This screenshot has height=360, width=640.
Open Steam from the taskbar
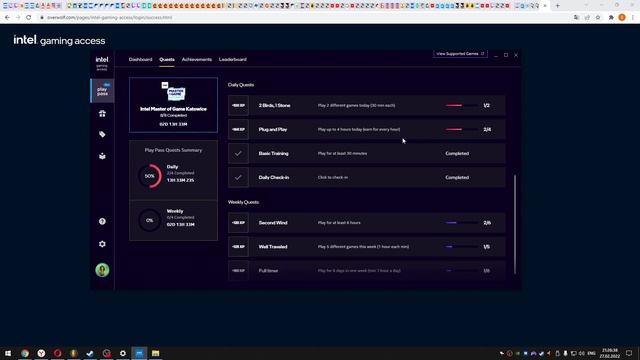[90, 353]
